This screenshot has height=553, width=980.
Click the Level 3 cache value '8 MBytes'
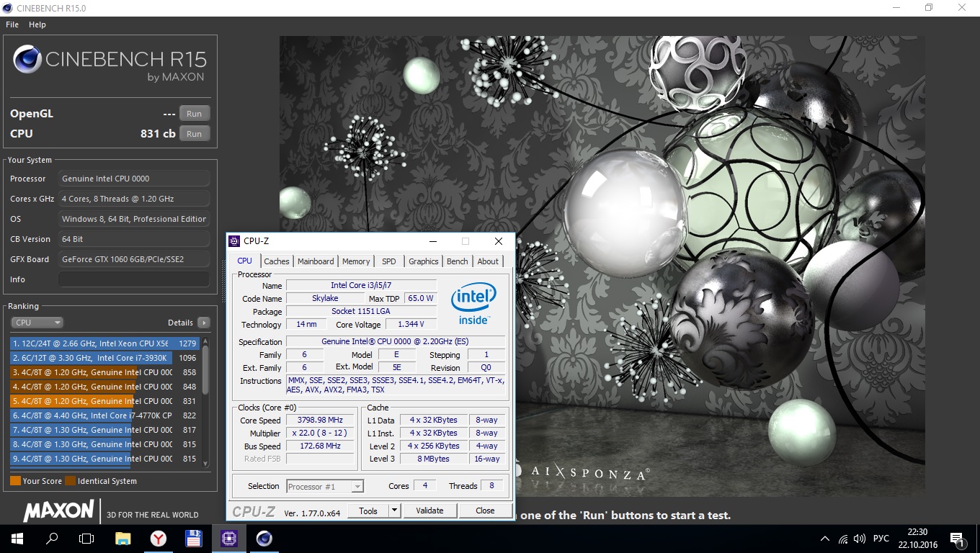pos(433,459)
